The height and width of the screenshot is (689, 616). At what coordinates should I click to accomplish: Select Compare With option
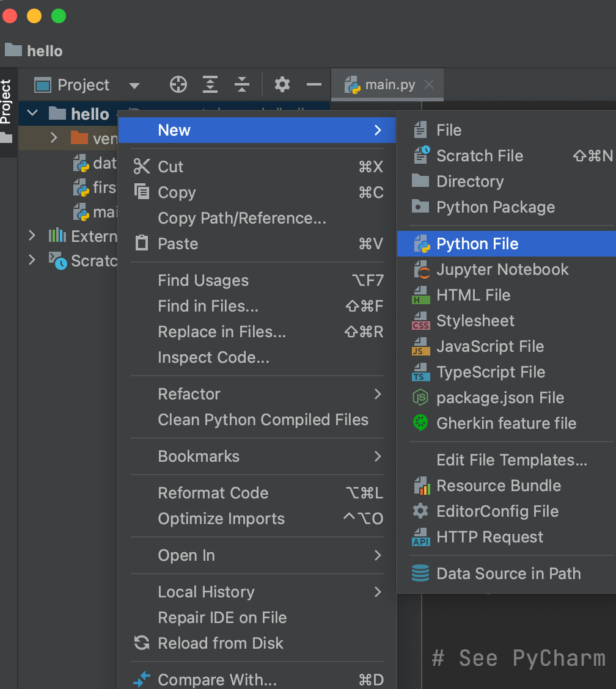tap(257, 680)
